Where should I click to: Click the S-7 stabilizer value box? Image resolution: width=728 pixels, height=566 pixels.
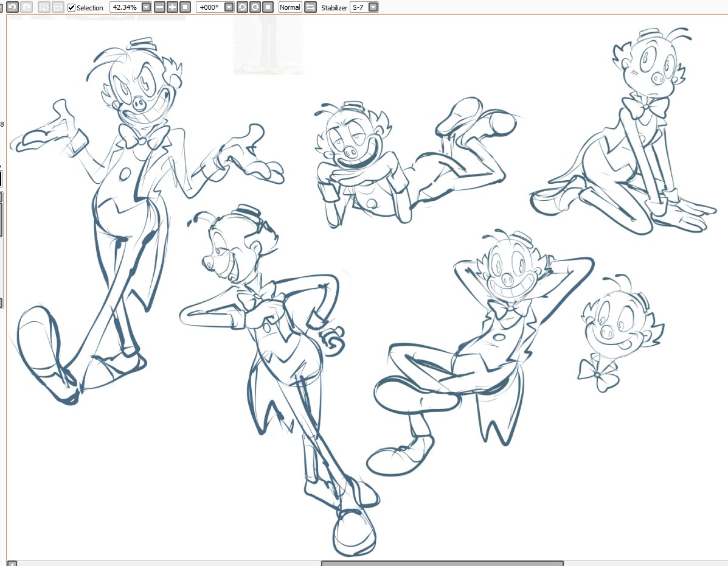pos(359,7)
